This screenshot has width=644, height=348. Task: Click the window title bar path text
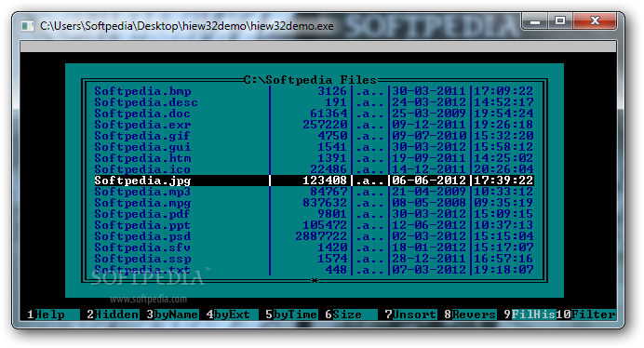(x=186, y=26)
